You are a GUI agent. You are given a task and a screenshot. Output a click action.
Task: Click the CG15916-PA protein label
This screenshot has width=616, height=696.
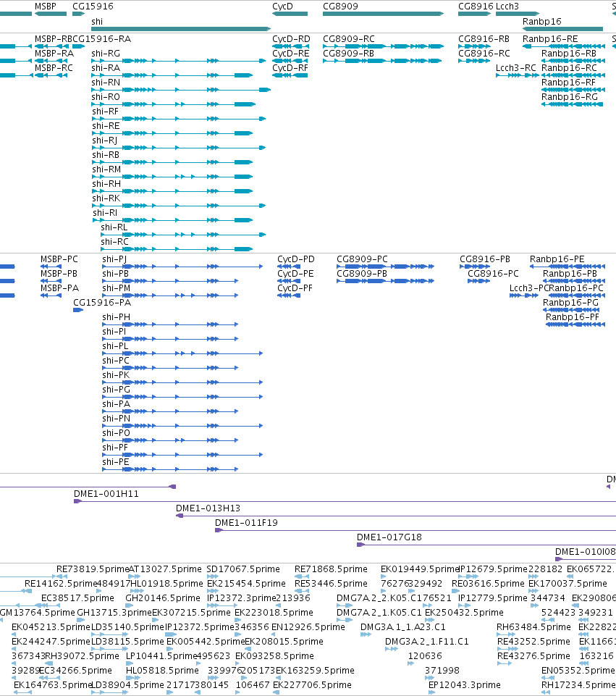click(102, 303)
